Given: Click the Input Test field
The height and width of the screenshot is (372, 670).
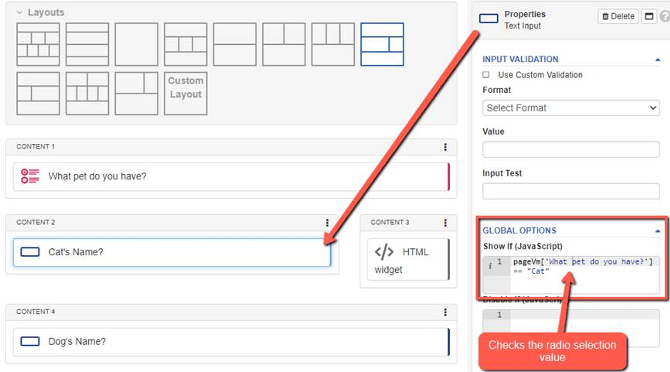Looking at the screenshot, I should click(x=571, y=191).
